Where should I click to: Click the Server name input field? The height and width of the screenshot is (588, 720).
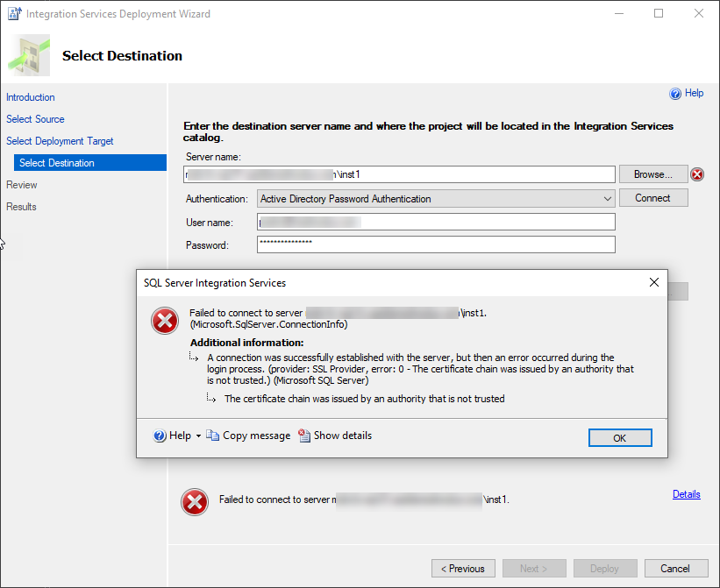click(399, 174)
